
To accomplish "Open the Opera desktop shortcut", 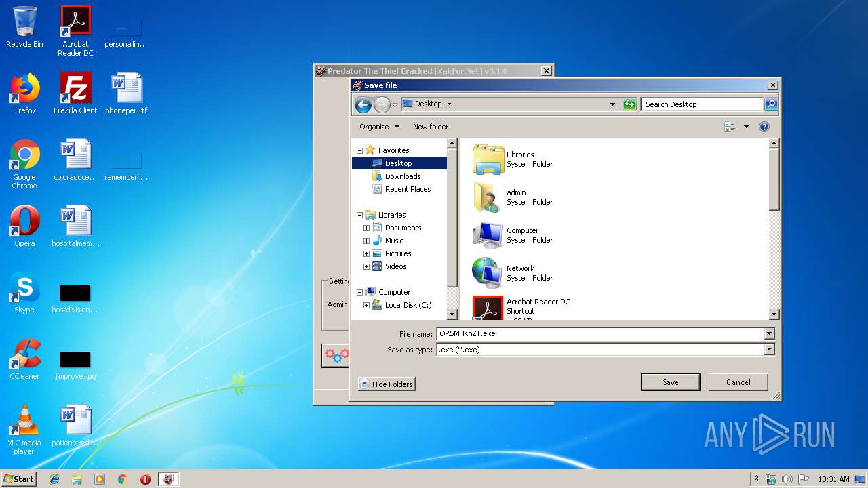I will (24, 226).
